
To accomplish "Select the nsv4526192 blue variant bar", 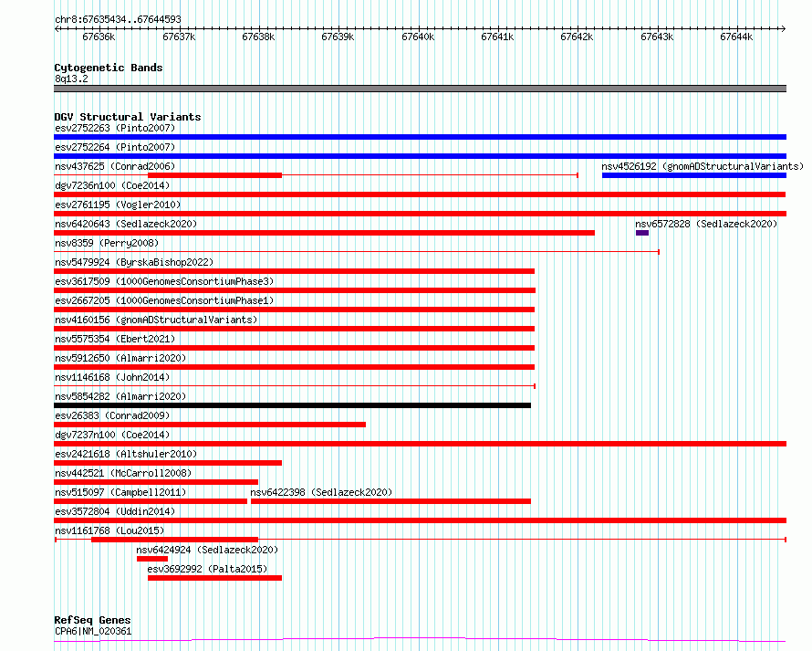I will (x=694, y=175).
